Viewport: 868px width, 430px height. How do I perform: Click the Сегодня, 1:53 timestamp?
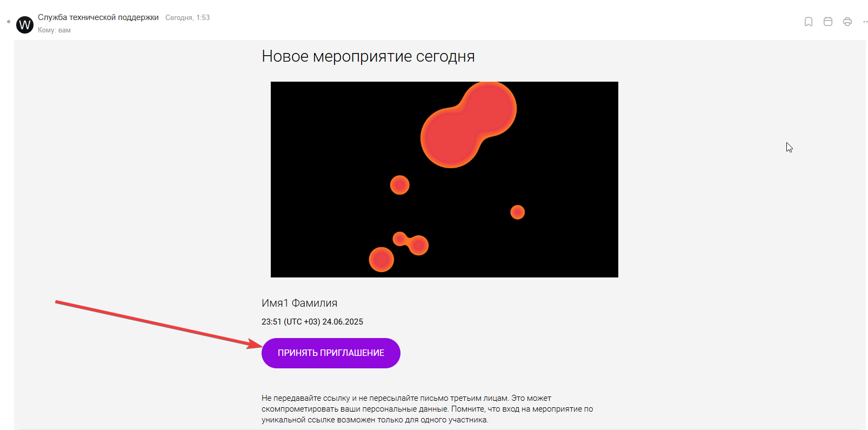(188, 18)
